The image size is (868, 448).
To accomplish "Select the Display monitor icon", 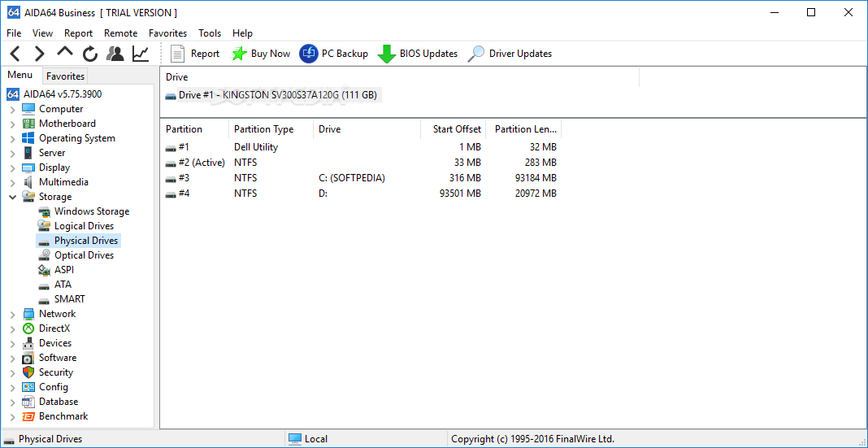I will pos(28,167).
